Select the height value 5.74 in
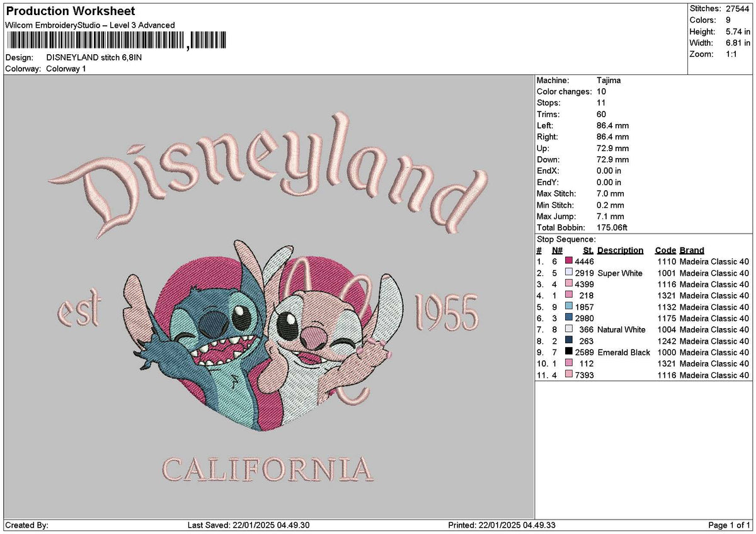 tap(738, 31)
